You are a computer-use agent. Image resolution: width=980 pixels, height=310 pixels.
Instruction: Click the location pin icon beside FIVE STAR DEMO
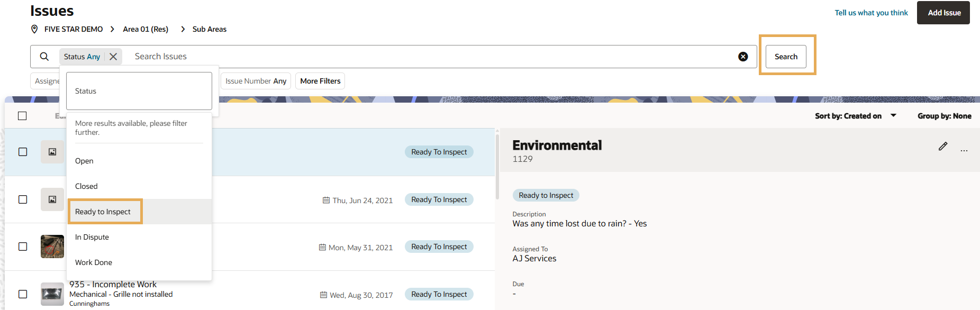coord(34,29)
